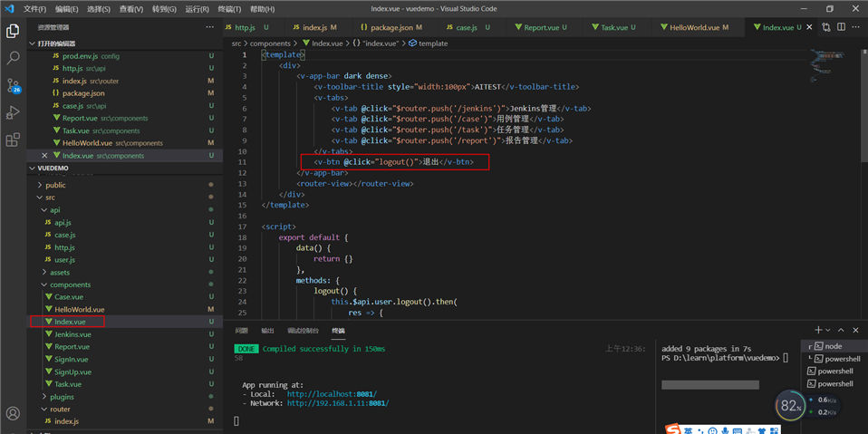The height and width of the screenshot is (434, 868).
Task: Open the 帮助(H) menu
Action: (261, 9)
